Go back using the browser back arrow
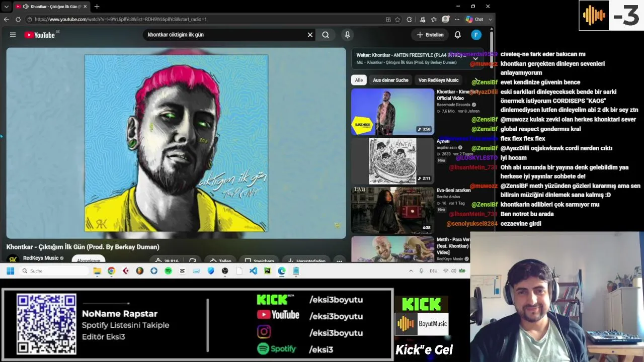644x362 pixels. pos(6,19)
